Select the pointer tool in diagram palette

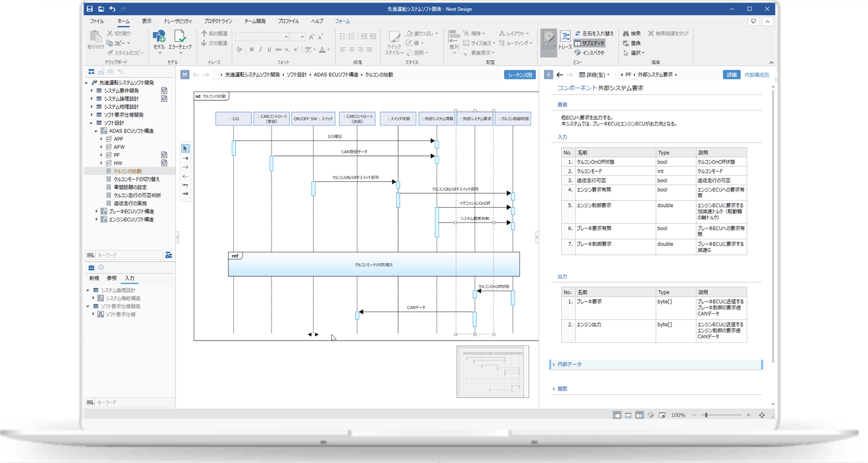point(185,149)
